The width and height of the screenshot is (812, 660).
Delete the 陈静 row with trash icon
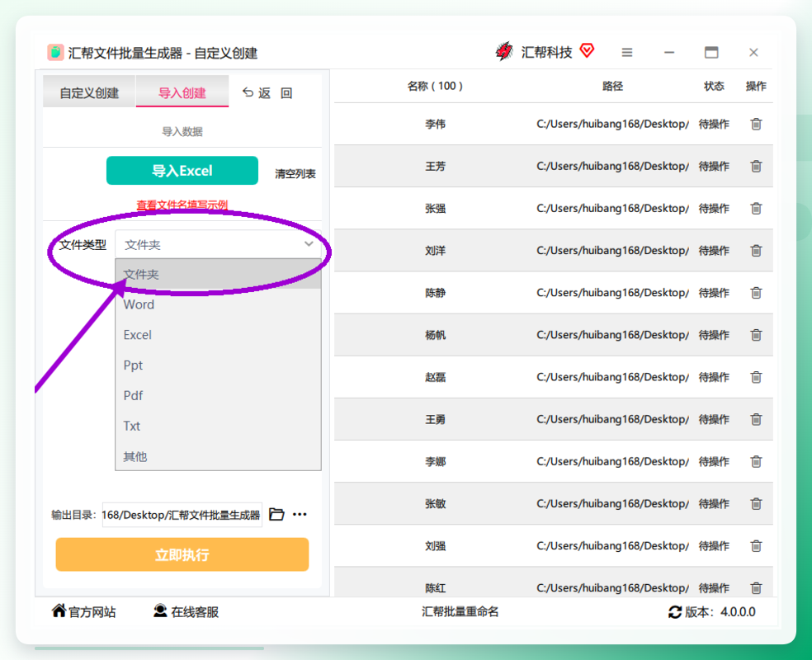coord(756,293)
